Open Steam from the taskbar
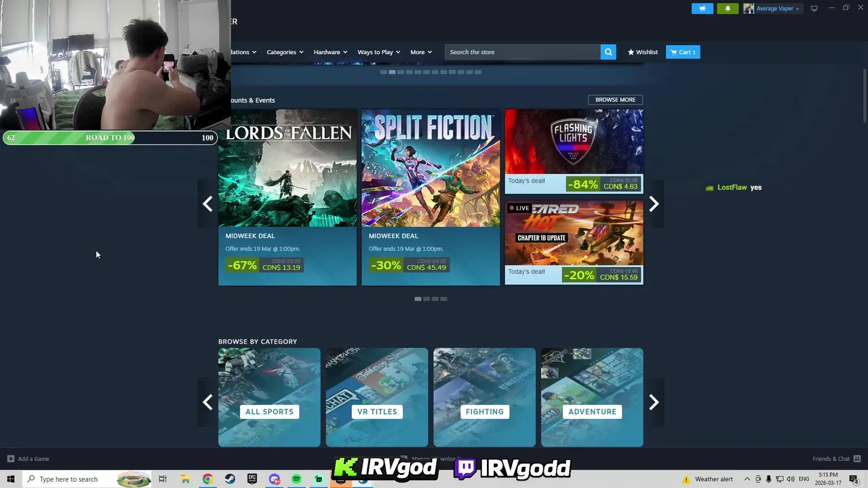The width and height of the screenshot is (868, 488). click(230, 479)
